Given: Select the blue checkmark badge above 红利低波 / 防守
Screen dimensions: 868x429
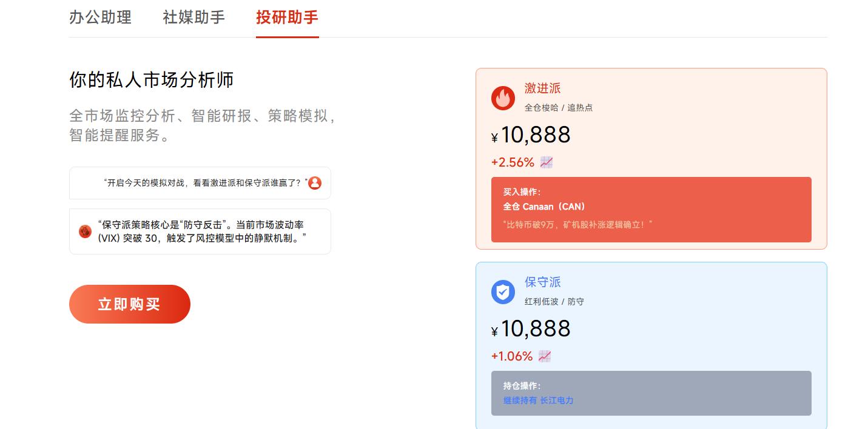Looking at the screenshot, I should pyautogui.click(x=503, y=291).
